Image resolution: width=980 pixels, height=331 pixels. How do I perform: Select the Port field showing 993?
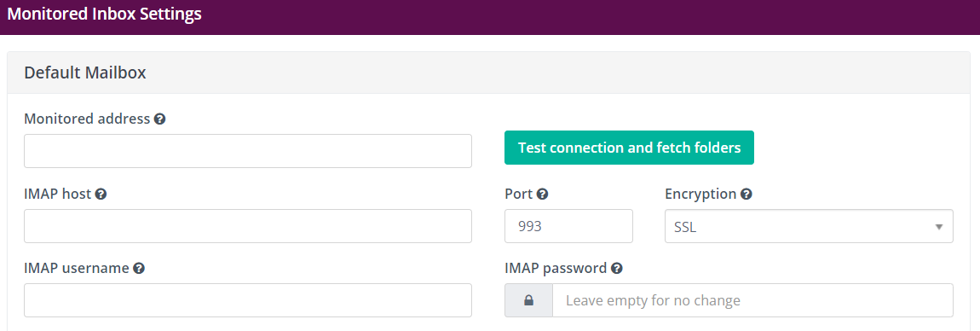568,226
